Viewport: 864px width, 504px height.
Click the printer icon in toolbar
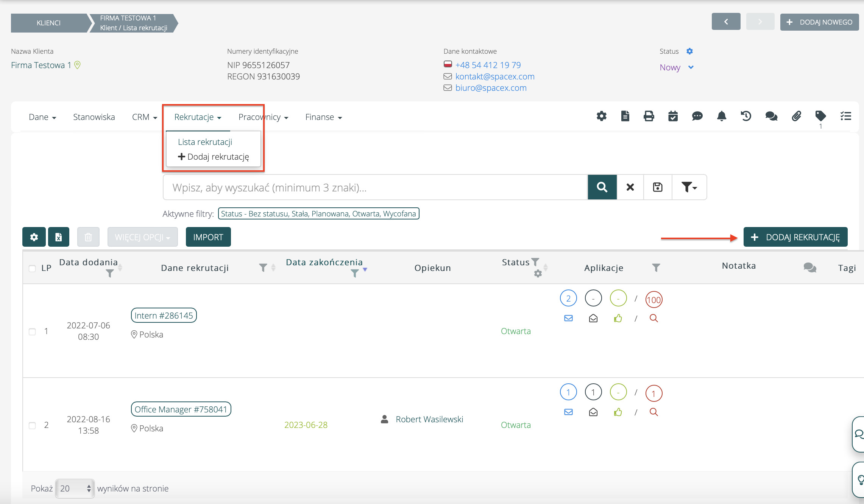[649, 116]
